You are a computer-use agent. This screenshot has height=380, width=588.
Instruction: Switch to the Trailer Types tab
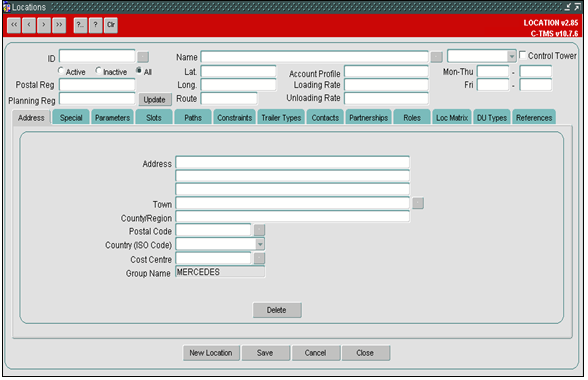[x=281, y=118]
